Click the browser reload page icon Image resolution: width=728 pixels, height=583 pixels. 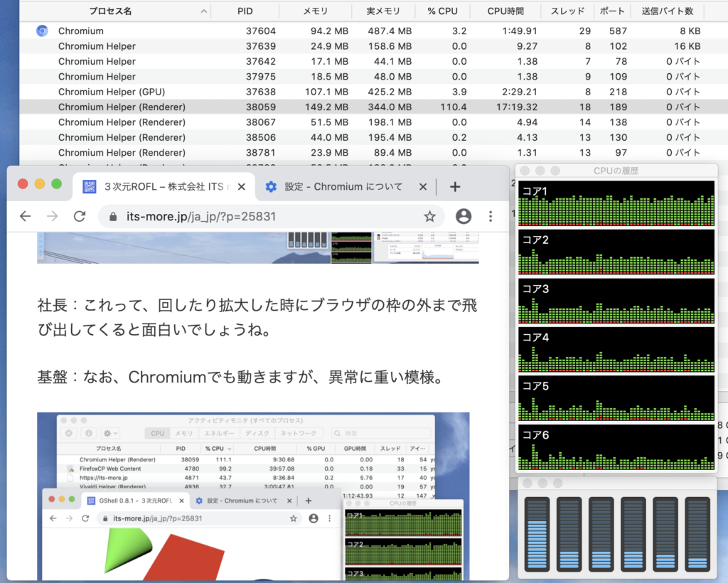tap(80, 217)
